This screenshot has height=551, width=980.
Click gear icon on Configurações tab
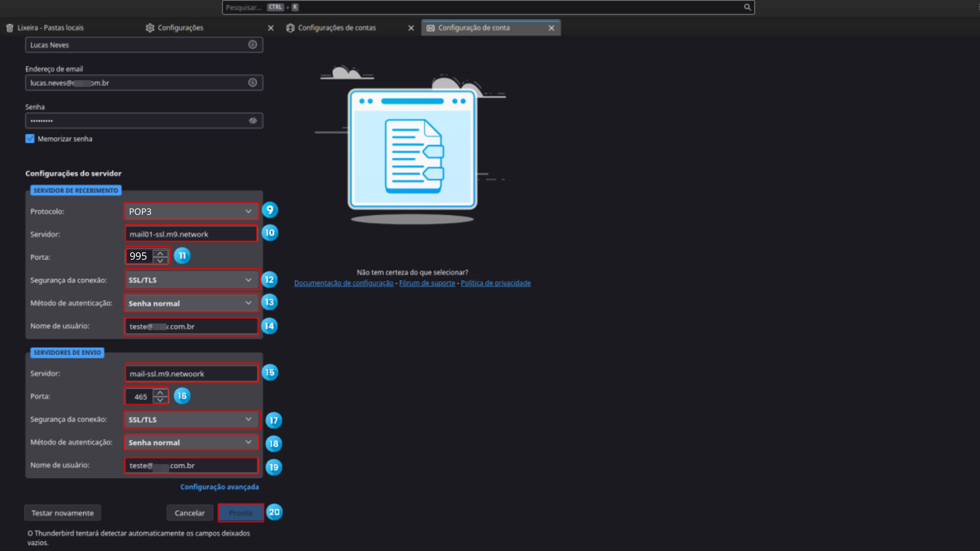(150, 28)
